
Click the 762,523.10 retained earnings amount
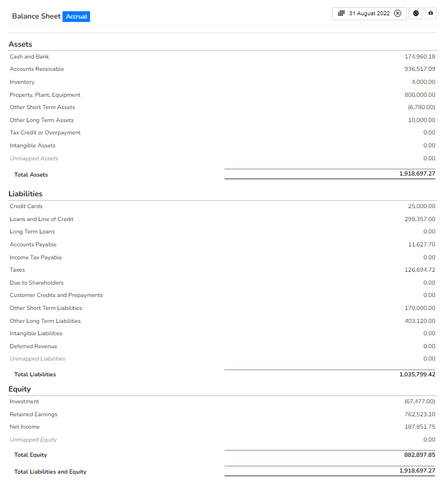pos(420,415)
